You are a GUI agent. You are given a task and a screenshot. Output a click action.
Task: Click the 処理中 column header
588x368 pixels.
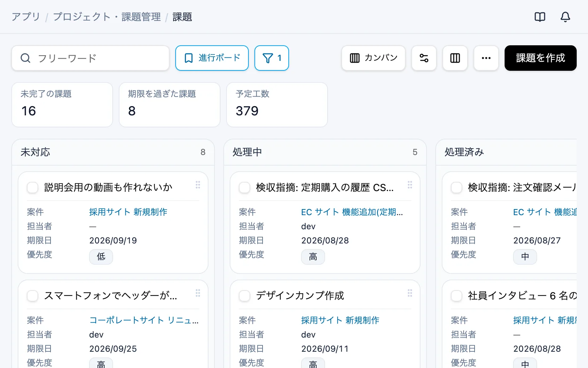pos(325,152)
